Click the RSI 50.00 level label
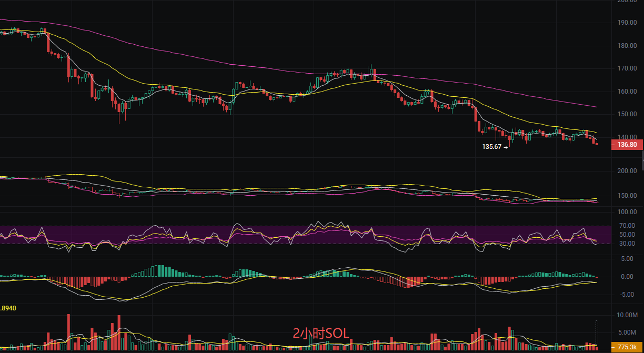 627,235
